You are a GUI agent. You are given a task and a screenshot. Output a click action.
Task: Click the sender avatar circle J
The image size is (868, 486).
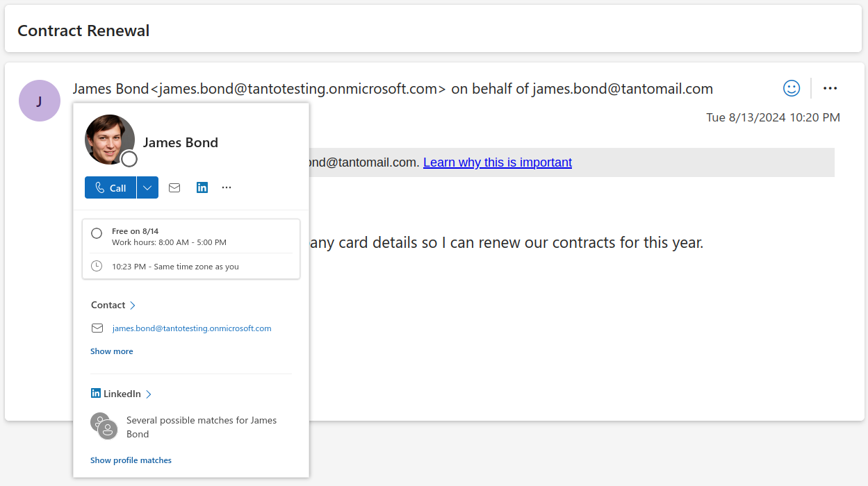40,101
